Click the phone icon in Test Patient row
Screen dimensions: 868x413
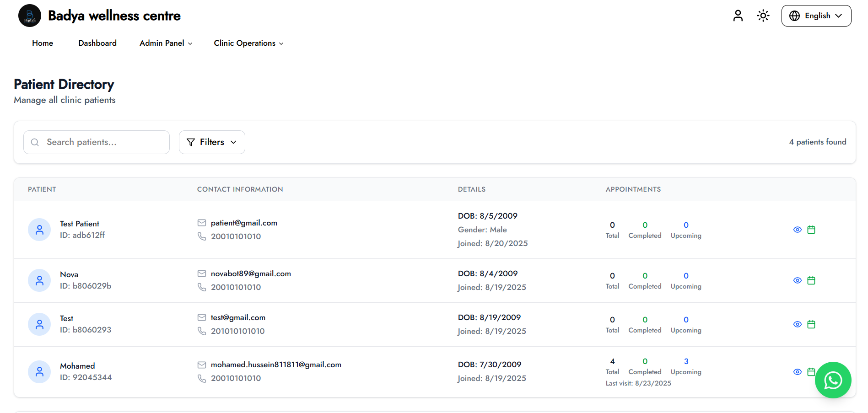point(202,236)
